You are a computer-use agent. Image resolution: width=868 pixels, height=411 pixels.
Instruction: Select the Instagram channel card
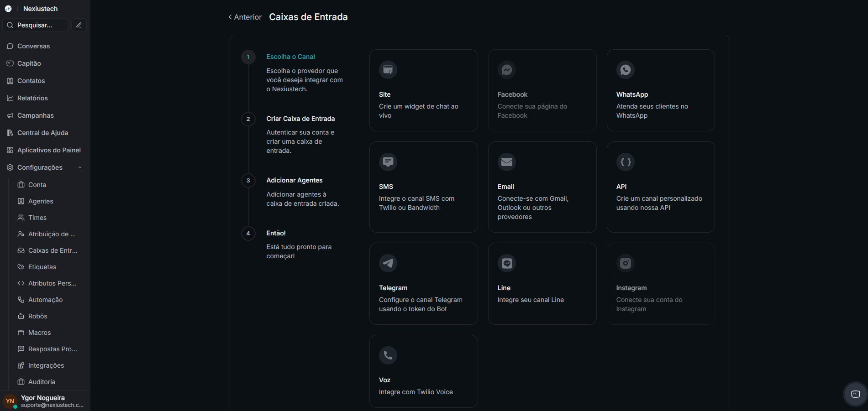click(660, 283)
